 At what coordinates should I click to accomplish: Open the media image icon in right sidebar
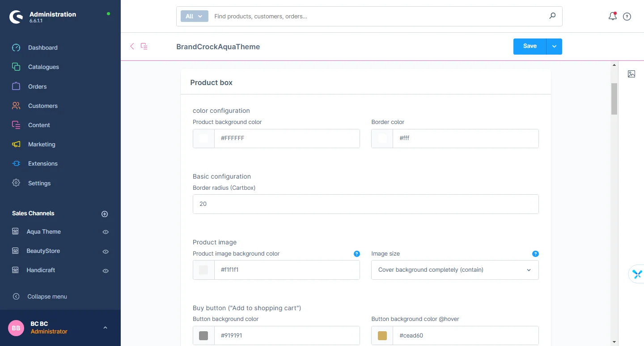(x=631, y=74)
